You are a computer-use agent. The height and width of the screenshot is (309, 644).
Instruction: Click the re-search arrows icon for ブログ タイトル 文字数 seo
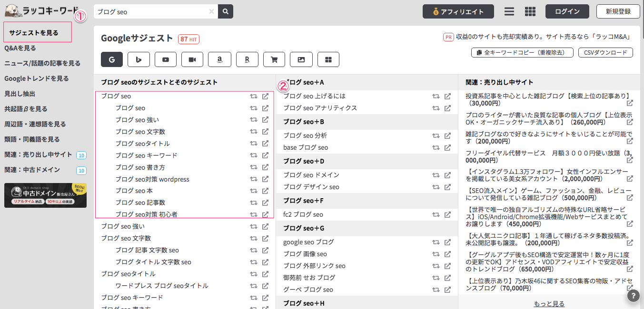(x=254, y=262)
